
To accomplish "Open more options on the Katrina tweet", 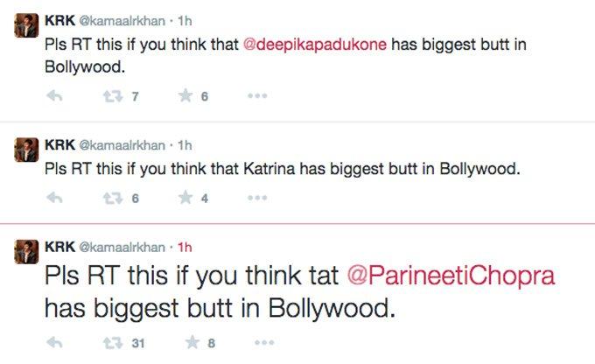I will click(x=257, y=198).
